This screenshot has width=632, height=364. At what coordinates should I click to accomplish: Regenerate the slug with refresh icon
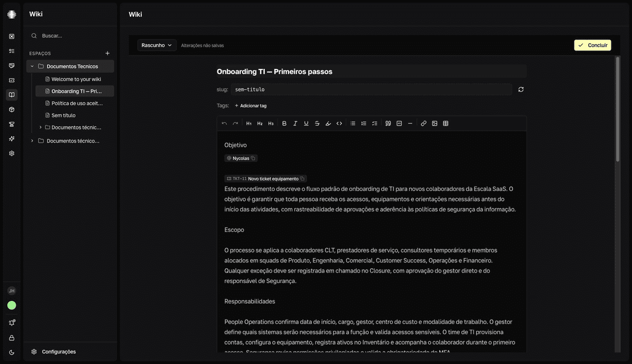click(x=521, y=89)
